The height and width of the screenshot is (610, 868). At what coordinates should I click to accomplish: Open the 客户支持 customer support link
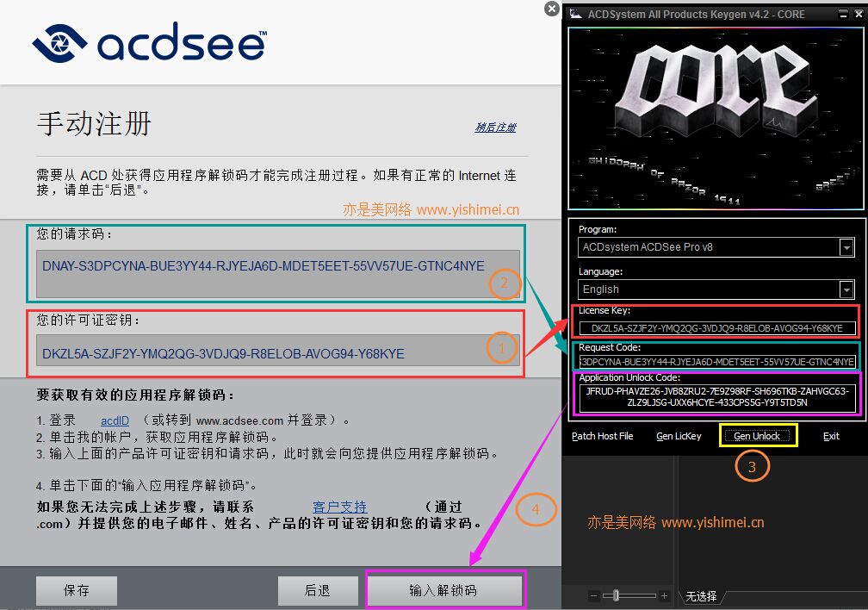pos(339,507)
